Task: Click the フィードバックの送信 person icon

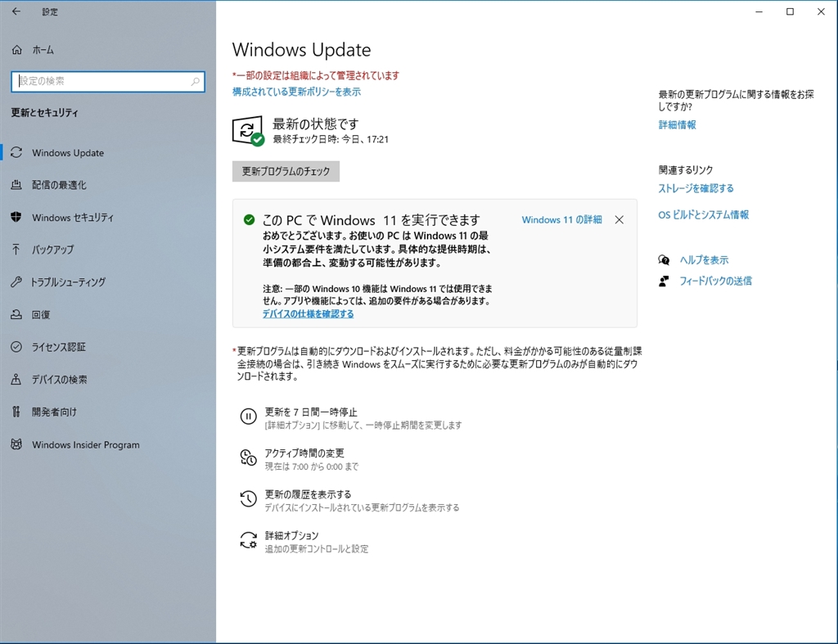Action: click(664, 281)
